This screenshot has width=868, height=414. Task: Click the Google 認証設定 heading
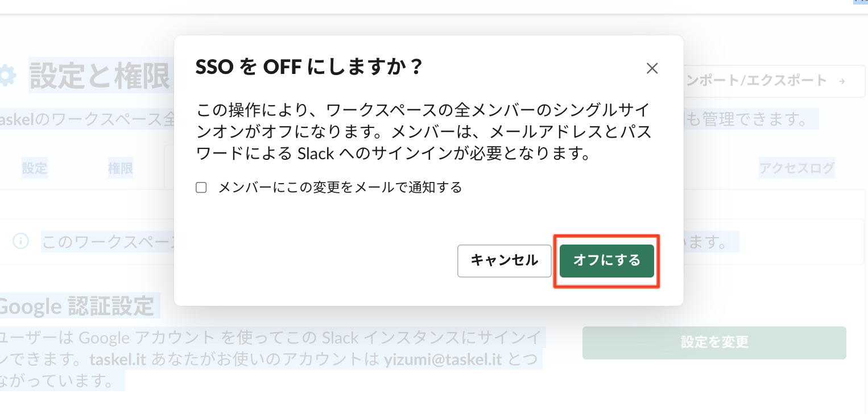(x=77, y=307)
